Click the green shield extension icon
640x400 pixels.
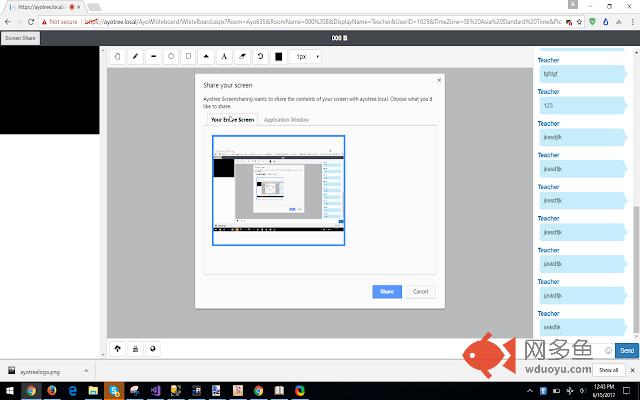click(593, 22)
